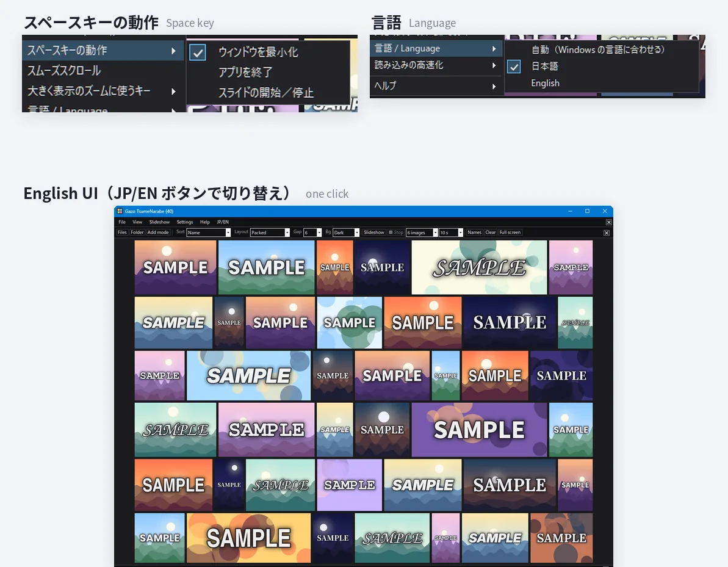This screenshot has height=567, width=728.
Task: Click the Stop slideshow button with square icon
Action: tap(396, 232)
